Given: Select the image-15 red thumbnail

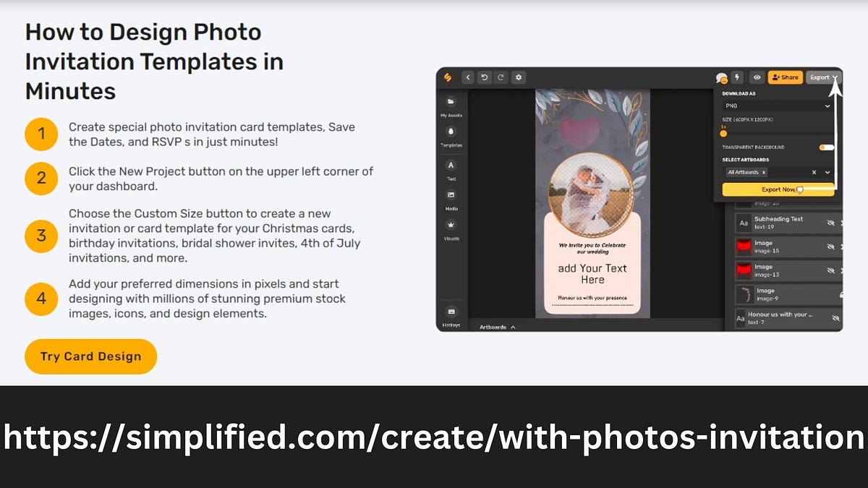Looking at the screenshot, I should coord(744,247).
